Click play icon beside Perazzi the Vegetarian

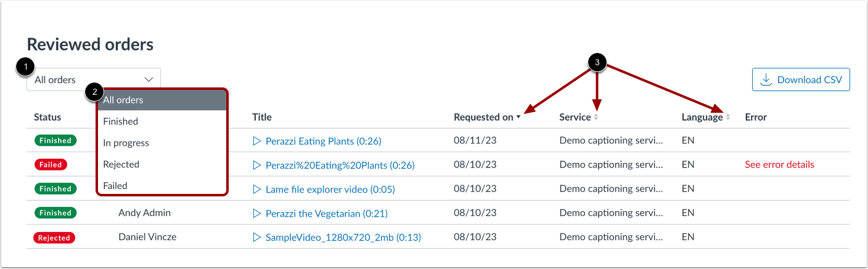(x=257, y=214)
